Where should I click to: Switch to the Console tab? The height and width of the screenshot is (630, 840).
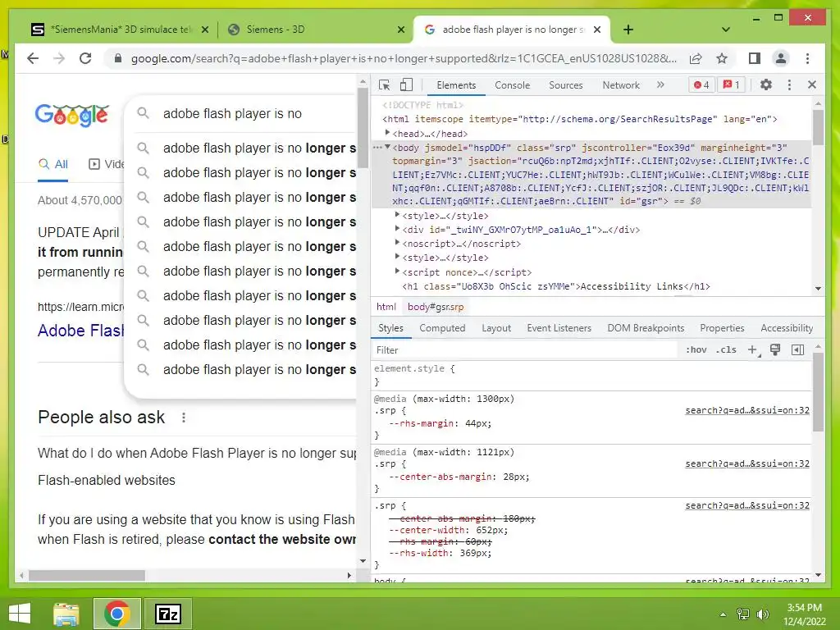click(x=512, y=85)
